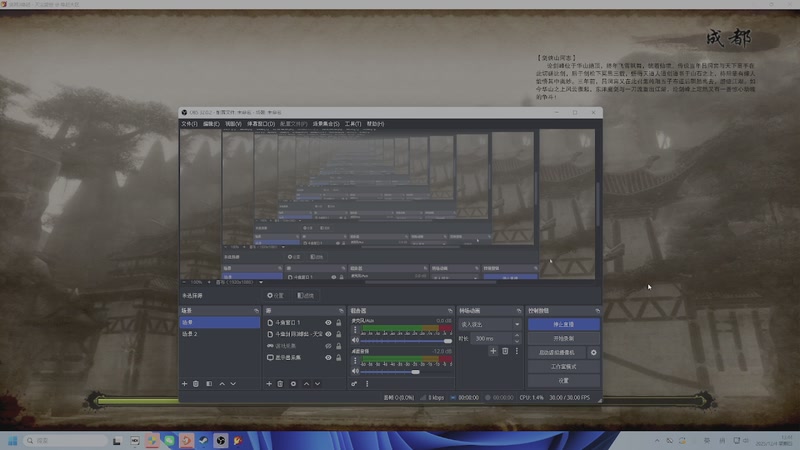Image resolution: width=800 pixels, height=450 pixels.
Task: Open desktop audio channel options dots
Action: tap(356, 361)
